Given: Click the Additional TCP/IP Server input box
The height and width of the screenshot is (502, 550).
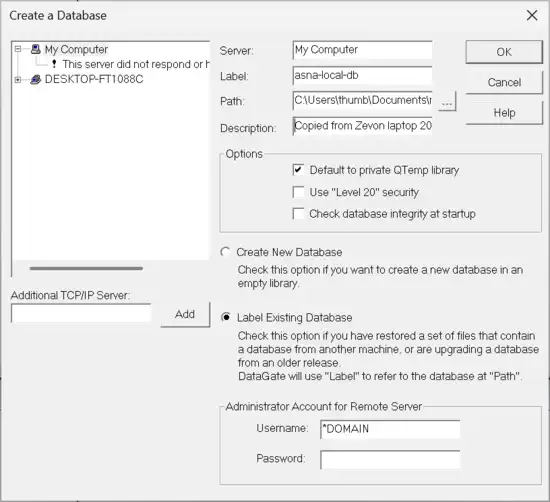Looking at the screenshot, I should tap(81, 313).
